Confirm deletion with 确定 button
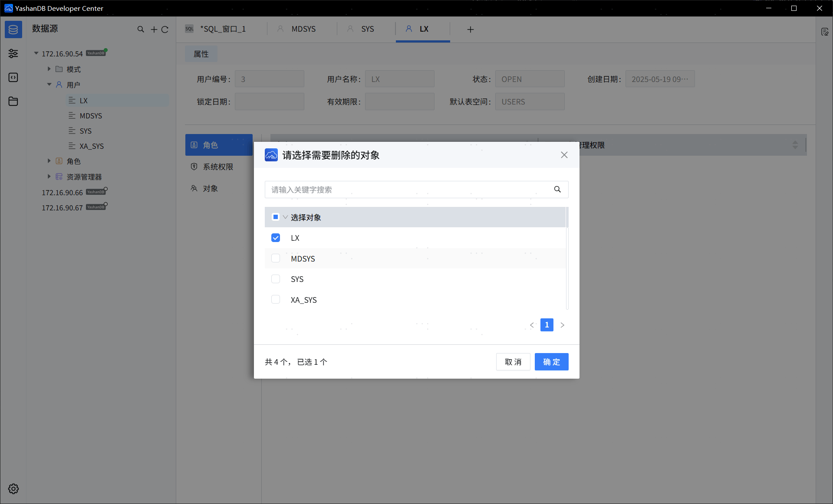The height and width of the screenshot is (504, 833). pos(551,362)
